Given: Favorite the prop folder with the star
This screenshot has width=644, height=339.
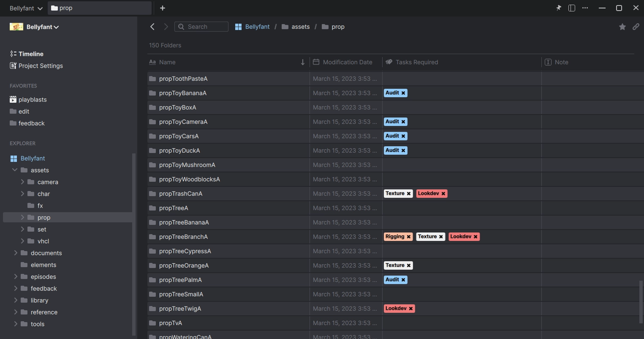Looking at the screenshot, I should (622, 26).
